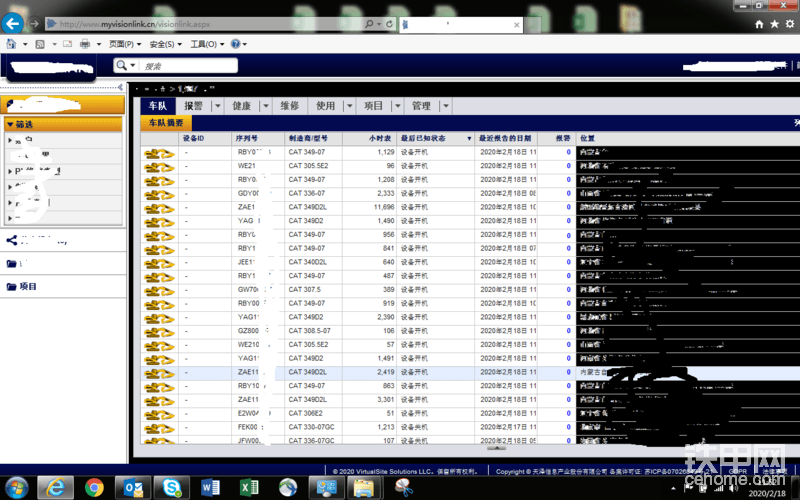Screen dimensions: 800x500
Task: Click excavator icon in the CAT 306E2 row
Action: 159,415
